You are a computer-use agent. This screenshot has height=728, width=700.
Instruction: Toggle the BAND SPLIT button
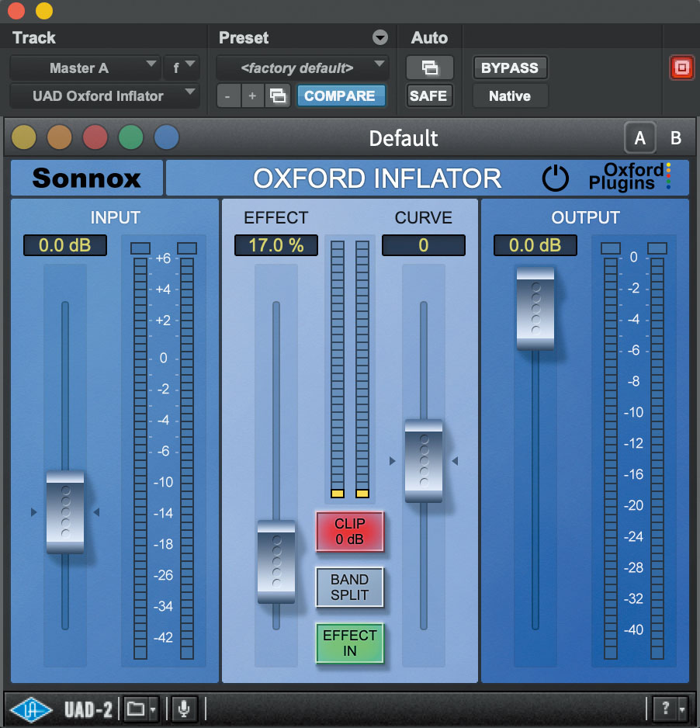349,588
